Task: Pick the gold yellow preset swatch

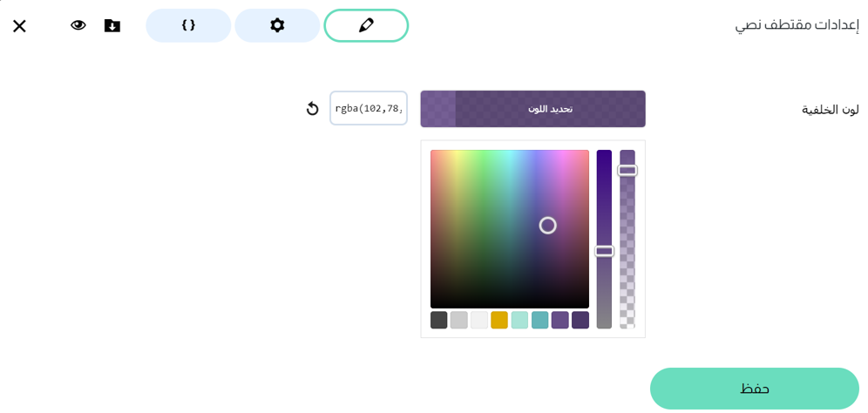Action: 499,320
